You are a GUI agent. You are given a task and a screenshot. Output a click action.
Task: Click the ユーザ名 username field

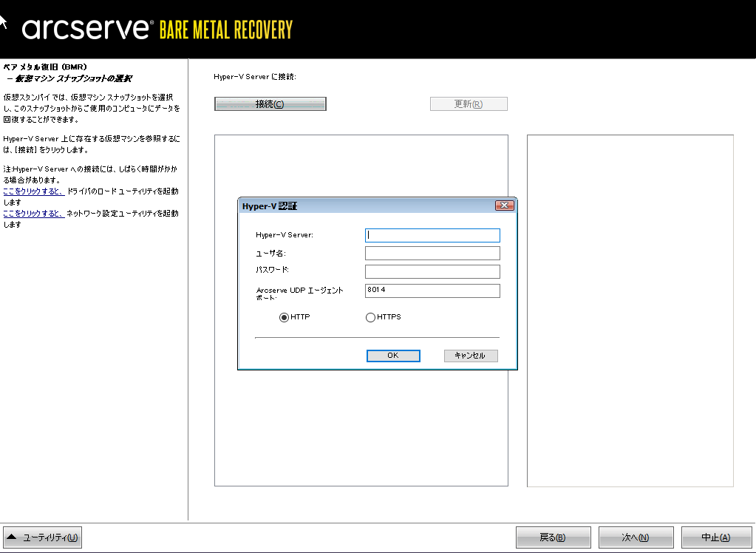(x=432, y=254)
